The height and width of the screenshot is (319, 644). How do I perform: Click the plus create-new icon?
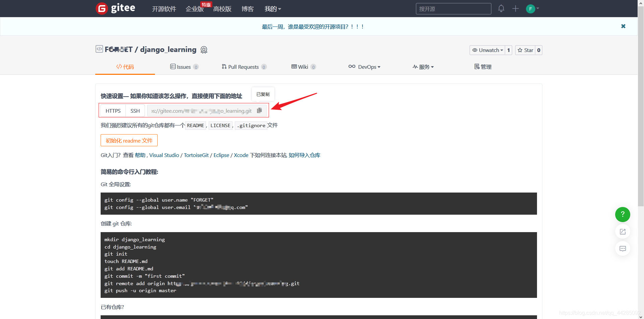pyautogui.click(x=516, y=9)
